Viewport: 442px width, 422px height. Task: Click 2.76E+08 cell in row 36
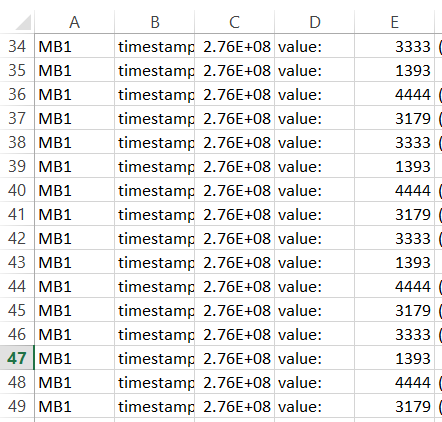click(x=234, y=94)
